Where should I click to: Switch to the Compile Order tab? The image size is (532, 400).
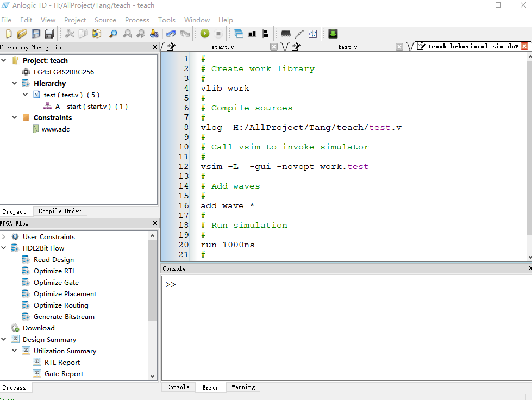60,211
